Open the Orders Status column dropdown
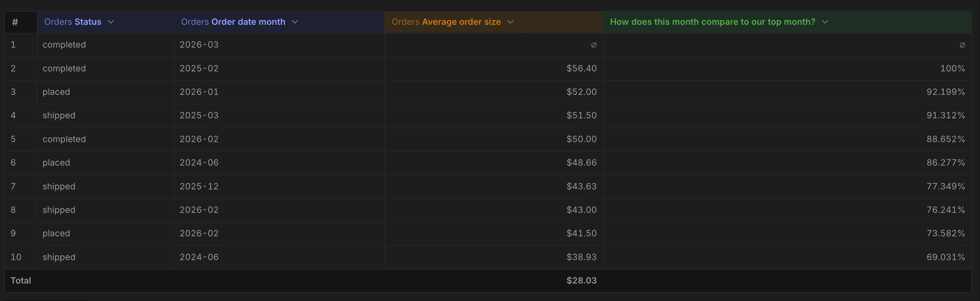Screen dimensions: 980x301 111,22
